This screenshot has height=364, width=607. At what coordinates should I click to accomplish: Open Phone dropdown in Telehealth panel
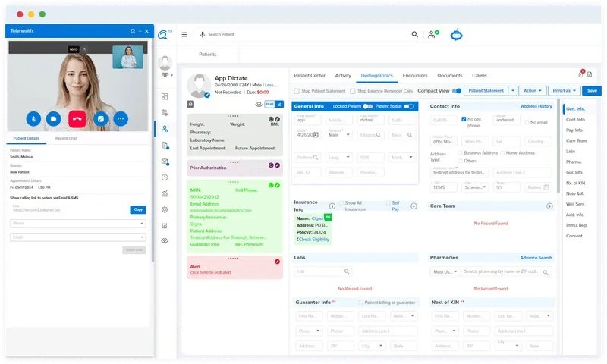click(x=78, y=223)
